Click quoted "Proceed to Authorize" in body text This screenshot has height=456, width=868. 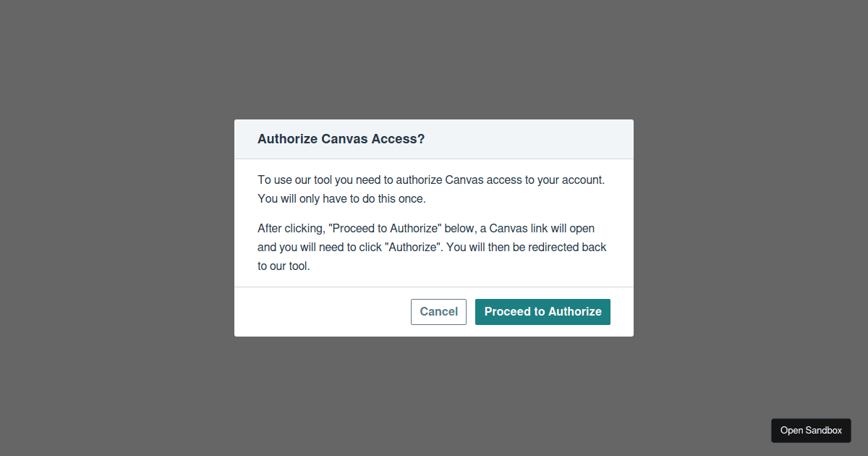tap(385, 228)
